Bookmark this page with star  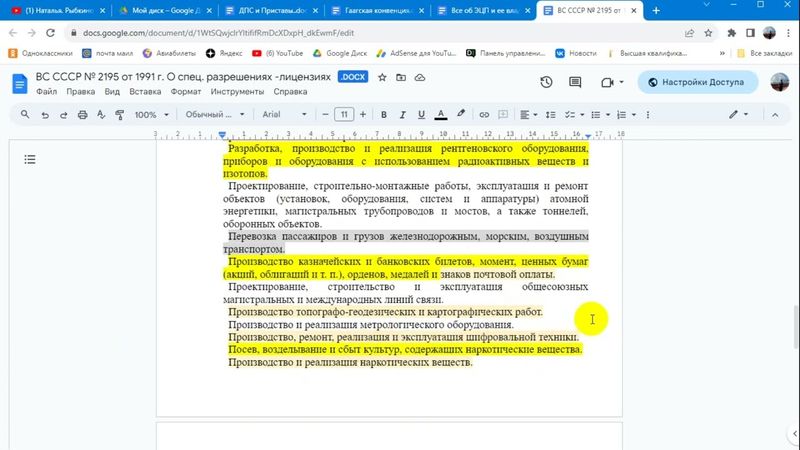[x=708, y=33]
